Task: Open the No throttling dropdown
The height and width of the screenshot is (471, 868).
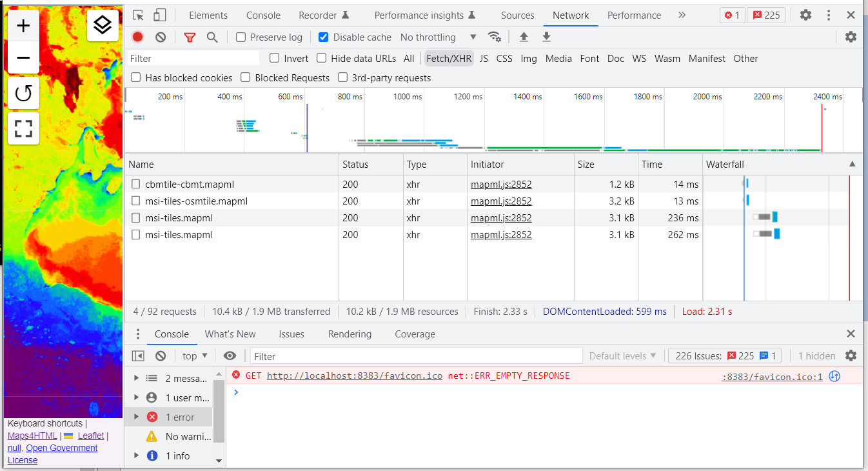Action: click(x=437, y=37)
